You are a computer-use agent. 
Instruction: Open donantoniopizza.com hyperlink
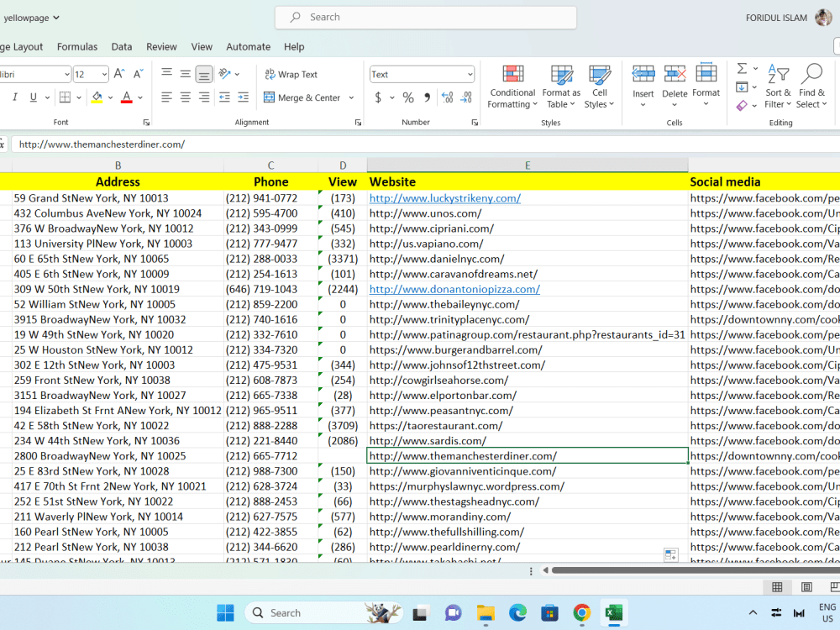(x=454, y=289)
